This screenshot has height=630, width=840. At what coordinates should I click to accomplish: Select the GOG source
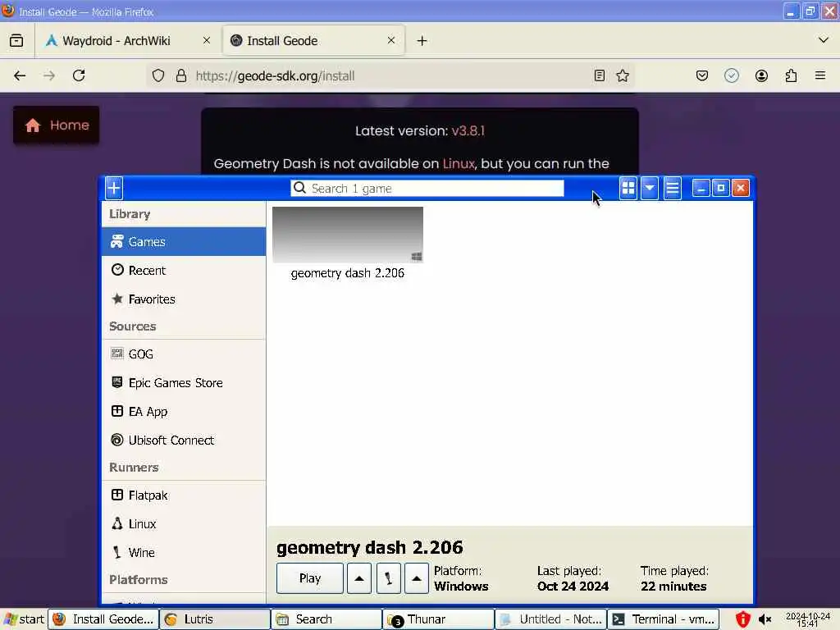point(184,354)
